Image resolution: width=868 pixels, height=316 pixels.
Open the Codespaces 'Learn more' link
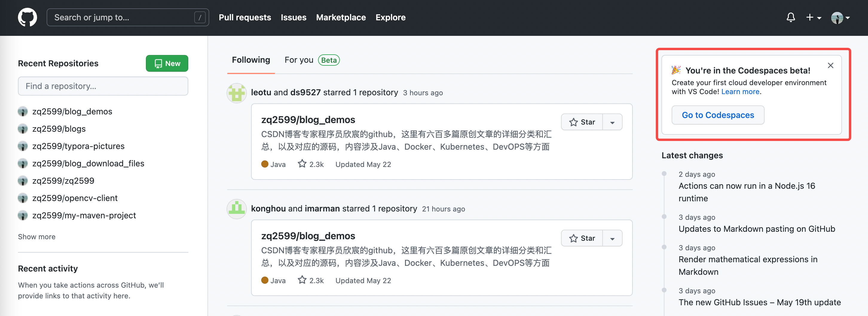point(740,91)
